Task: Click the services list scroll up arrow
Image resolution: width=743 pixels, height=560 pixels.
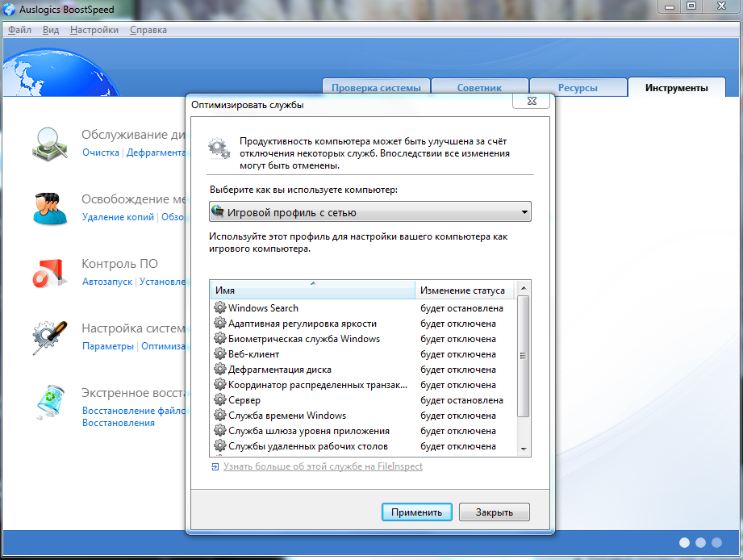Action: [x=524, y=288]
